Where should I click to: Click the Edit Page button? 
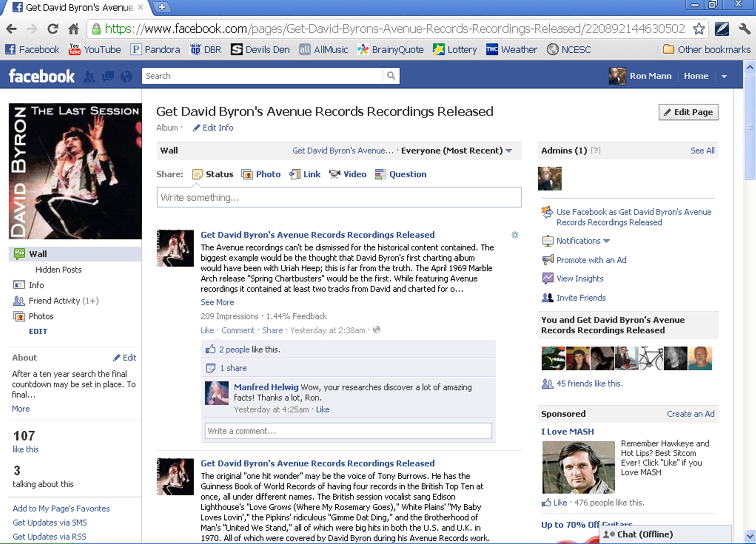point(688,112)
